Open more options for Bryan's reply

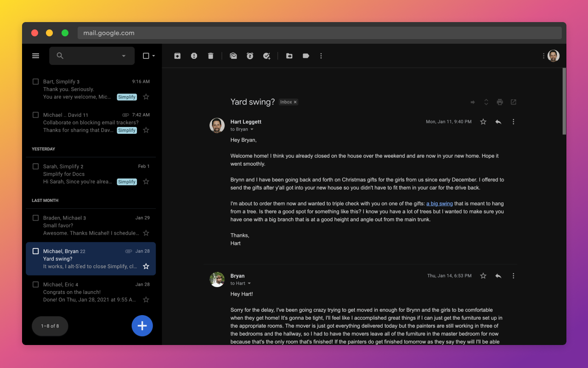[513, 276]
